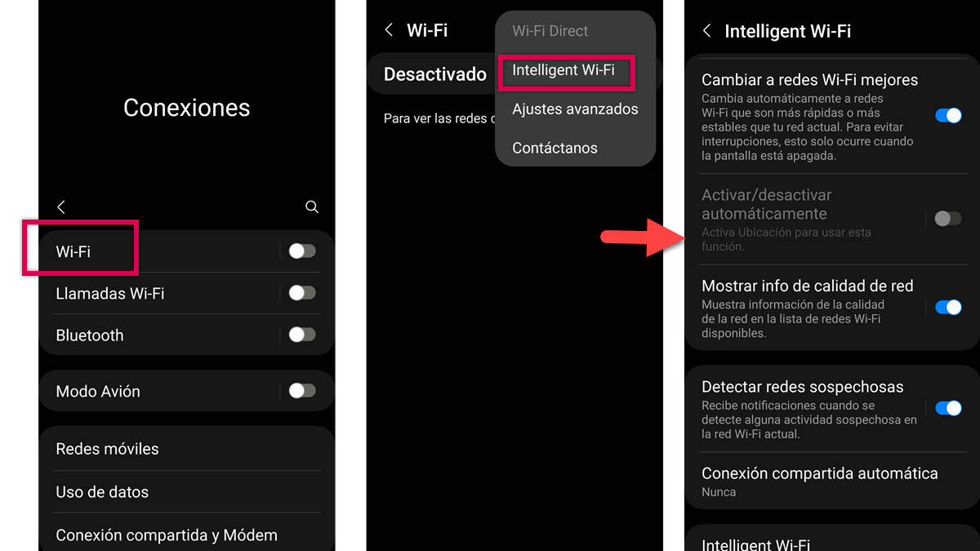Toggle the Modo Avión switch
980x551 pixels.
click(x=301, y=391)
